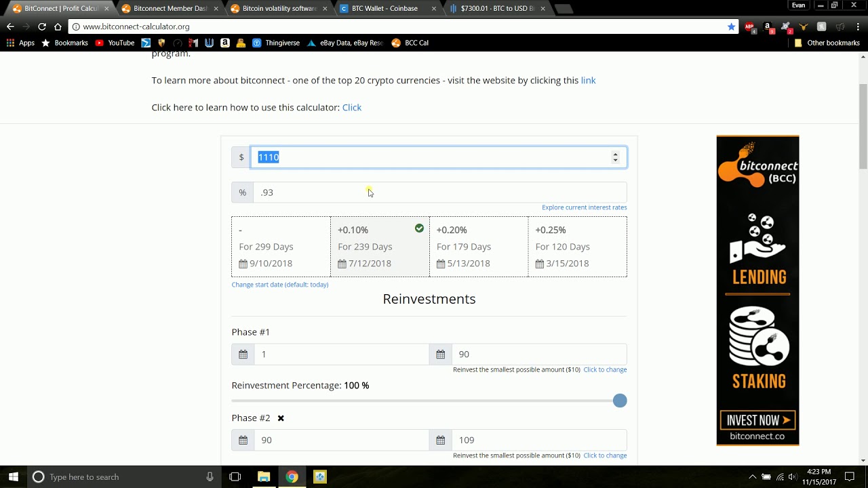Viewport: 868px width, 488px height.
Task: Open Chrome from the taskbar
Action: coord(292,476)
